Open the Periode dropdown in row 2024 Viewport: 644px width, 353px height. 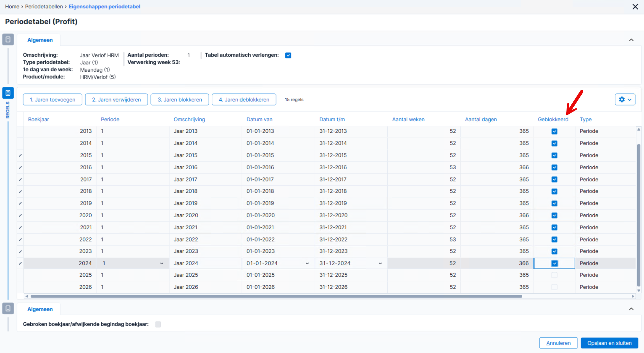(161, 263)
